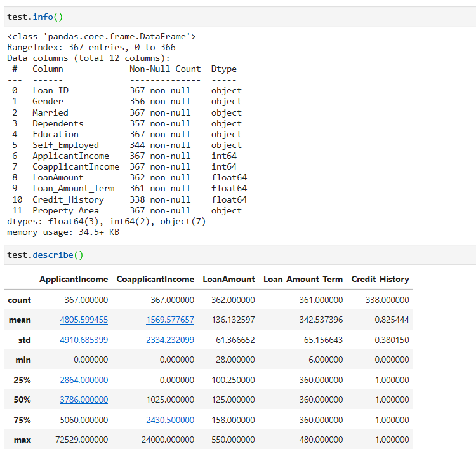The width and height of the screenshot is (476, 458).
Task: Click the LoanAmount 75% value 158.000000
Action: (x=233, y=420)
